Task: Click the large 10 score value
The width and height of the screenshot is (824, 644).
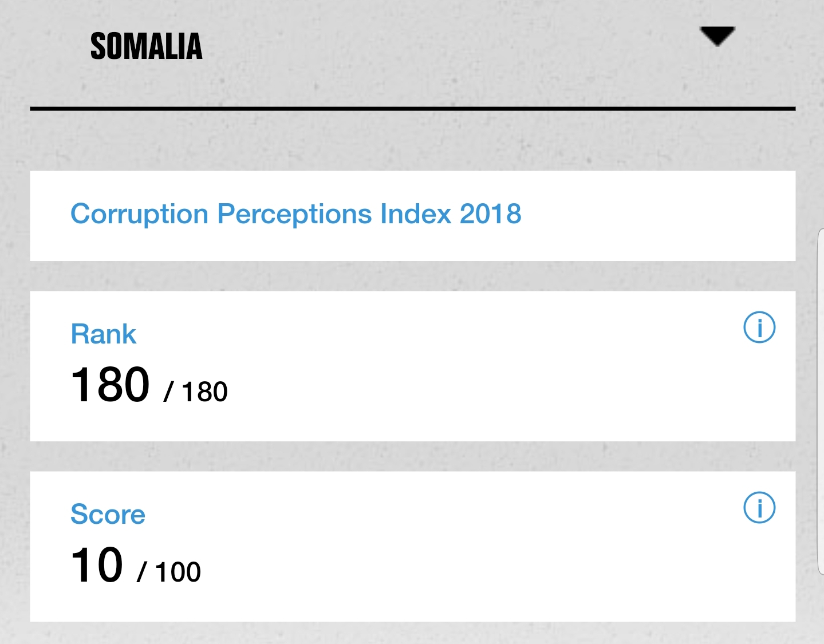Action: [x=97, y=565]
